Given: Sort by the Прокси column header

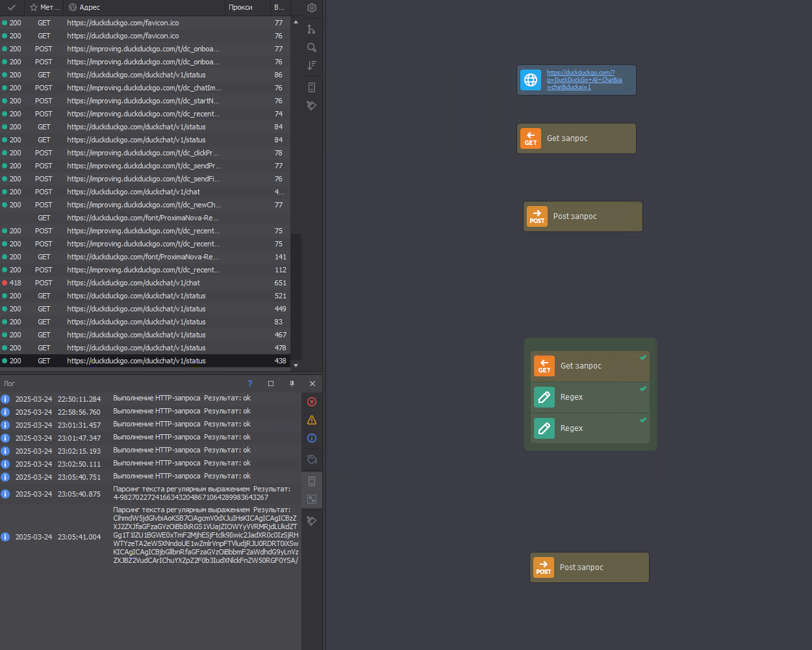Looking at the screenshot, I should (x=247, y=8).
